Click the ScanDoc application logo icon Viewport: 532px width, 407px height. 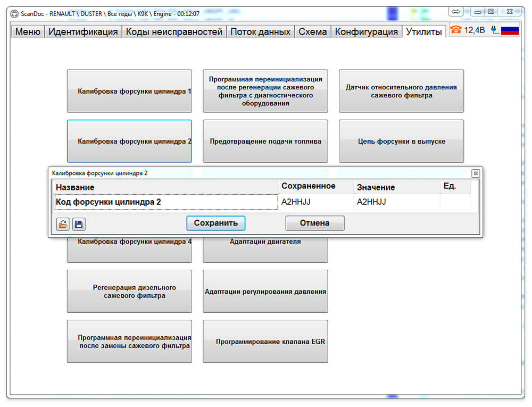tap(14, 14)
